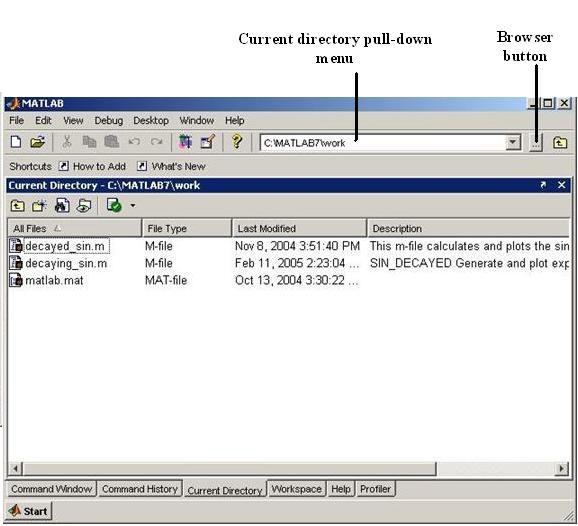
Task: Sort by the File Type column header
Action: coord(187,229)
